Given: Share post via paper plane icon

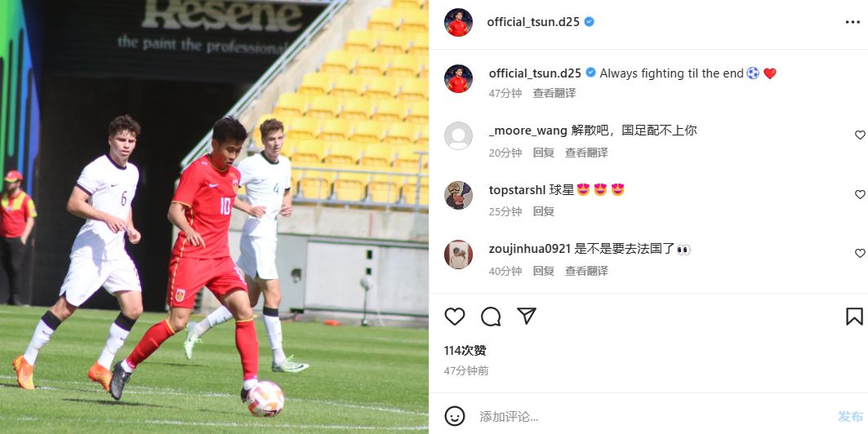Looking at the screenshot, I should tap(527, 316).
